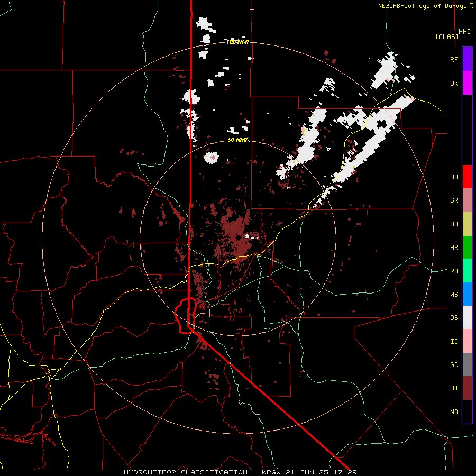Click the WS legend label
476x476 pixels.
point(454,295)
